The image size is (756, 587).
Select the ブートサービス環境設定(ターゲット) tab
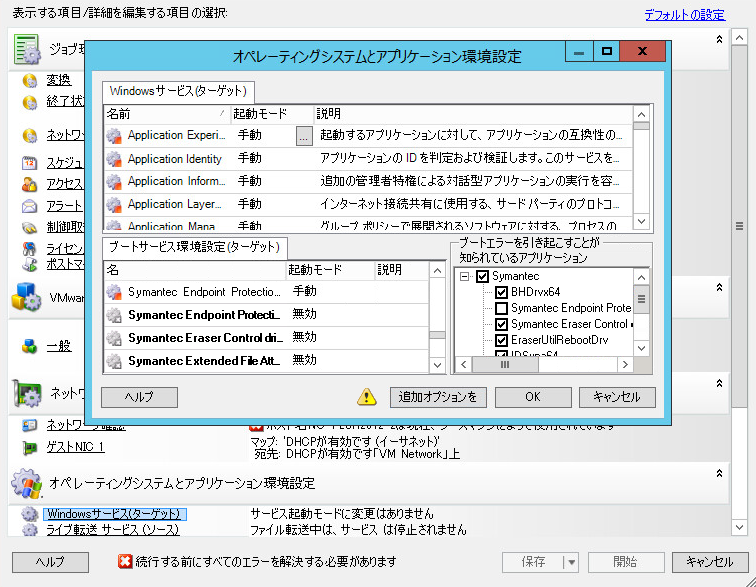point(194,247)
